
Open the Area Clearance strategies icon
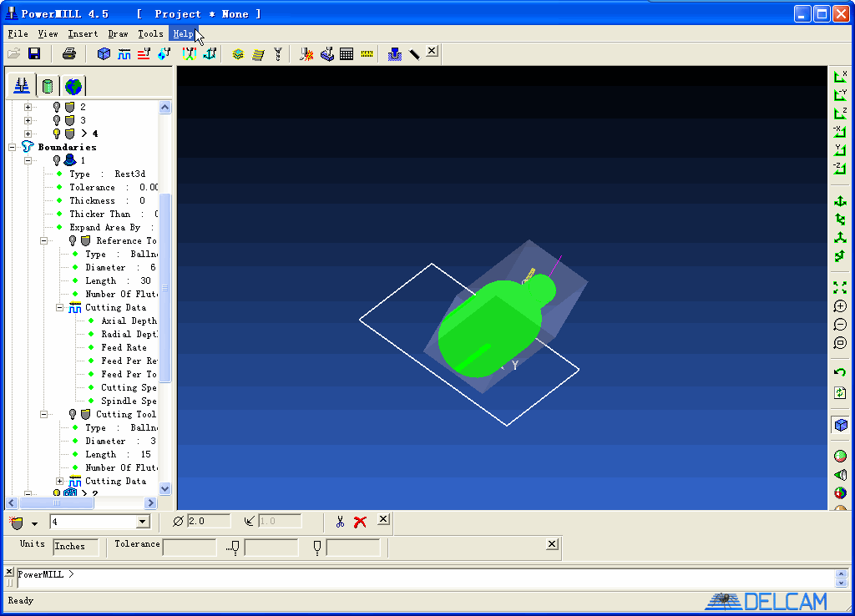pos(238,54)
